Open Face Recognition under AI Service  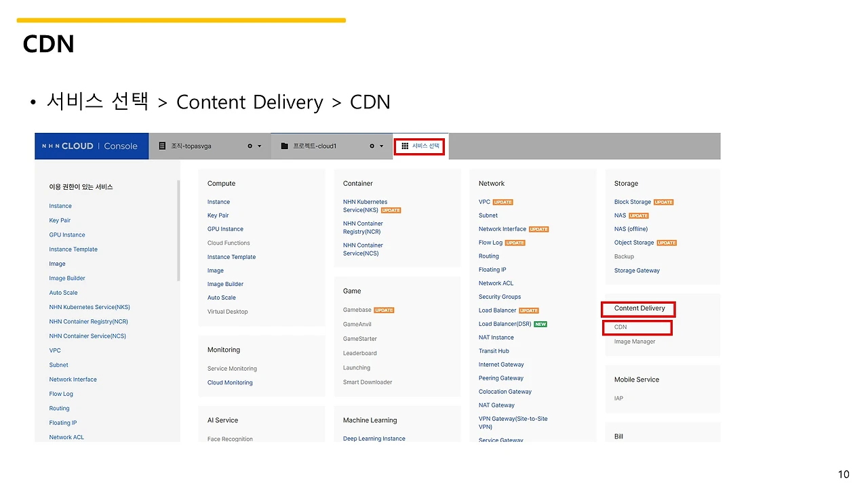coord(230,439)
